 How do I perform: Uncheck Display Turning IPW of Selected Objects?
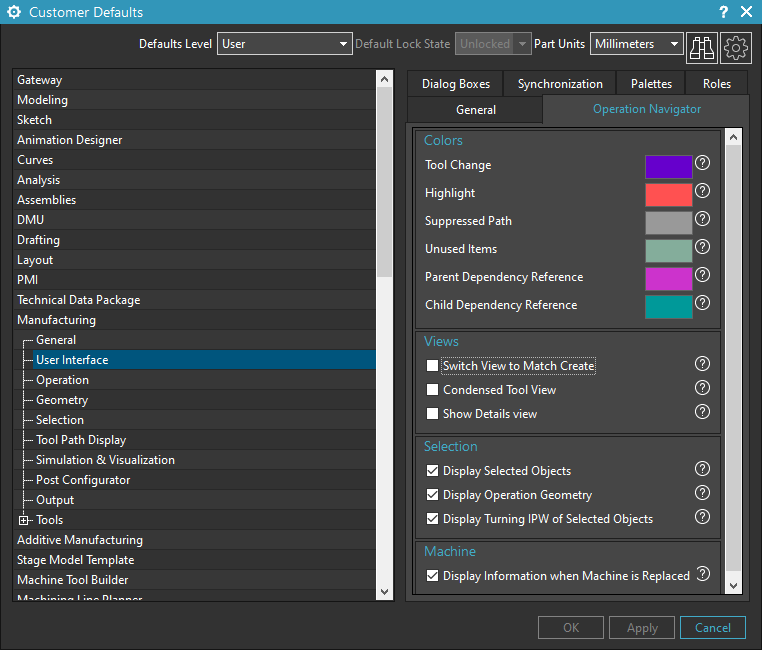coord(432,519)
